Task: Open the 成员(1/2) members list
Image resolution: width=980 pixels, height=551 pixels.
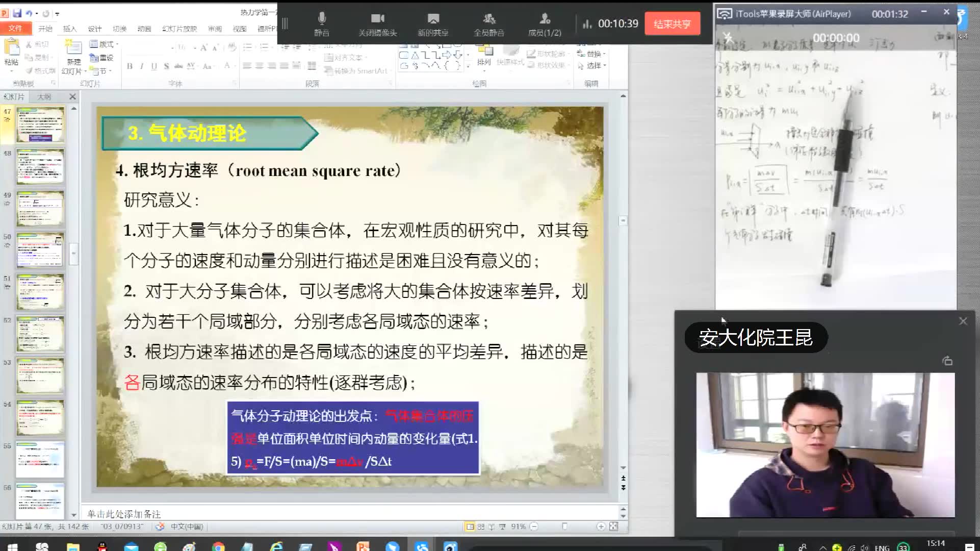Action: coord(545,24)
